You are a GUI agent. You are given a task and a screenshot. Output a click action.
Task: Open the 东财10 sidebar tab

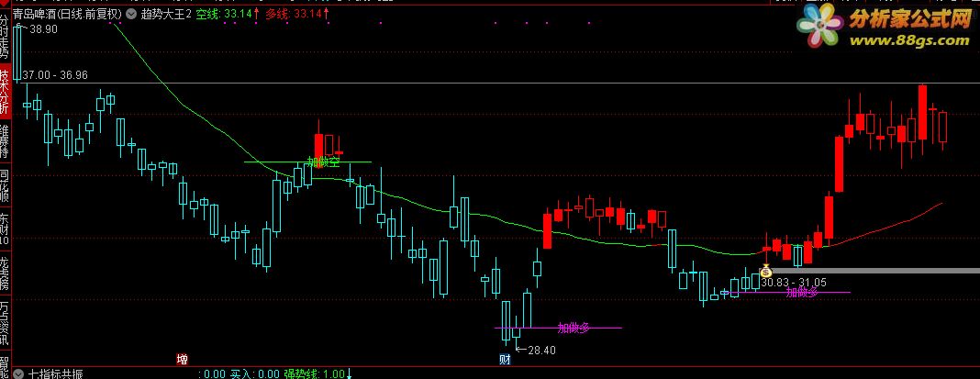click(5, 229)
